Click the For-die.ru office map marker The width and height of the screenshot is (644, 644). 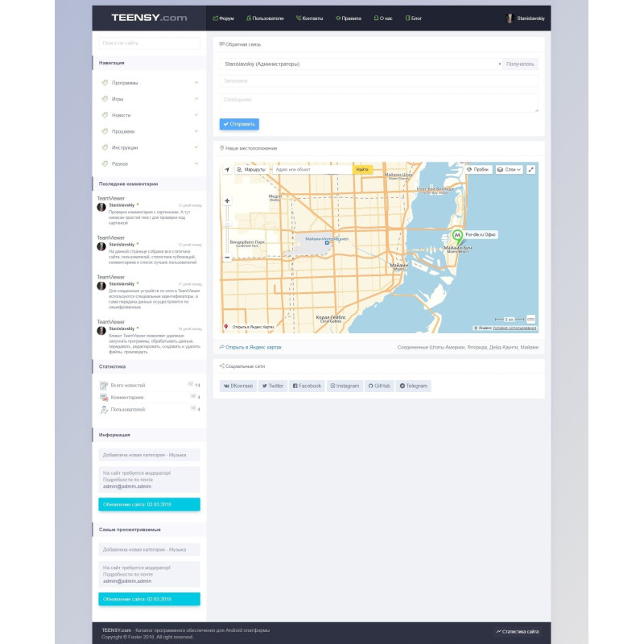(x=457, y=236)
